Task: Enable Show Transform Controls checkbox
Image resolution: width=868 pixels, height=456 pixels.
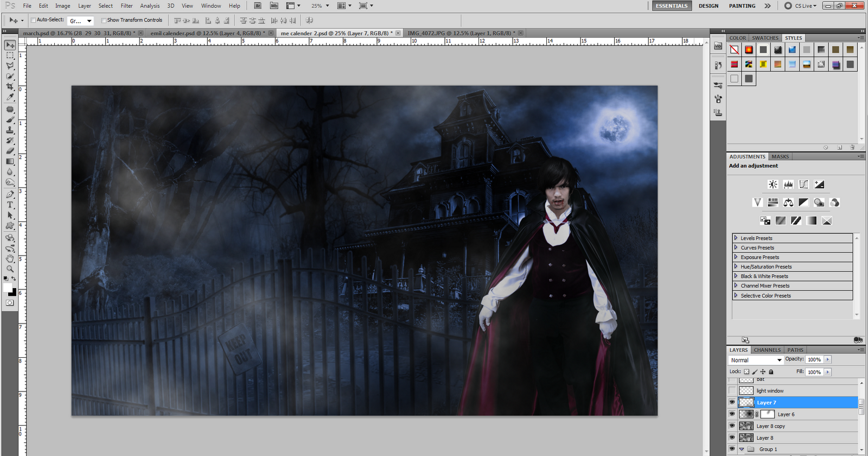Action: (x=104, y=20)
